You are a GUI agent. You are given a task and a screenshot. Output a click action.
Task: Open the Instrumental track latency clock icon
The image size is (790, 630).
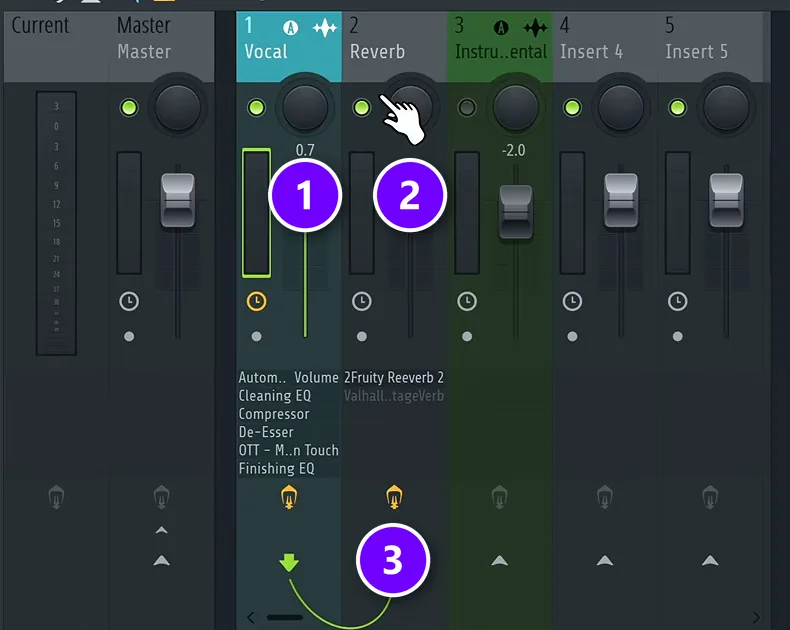tap(467, 301)
